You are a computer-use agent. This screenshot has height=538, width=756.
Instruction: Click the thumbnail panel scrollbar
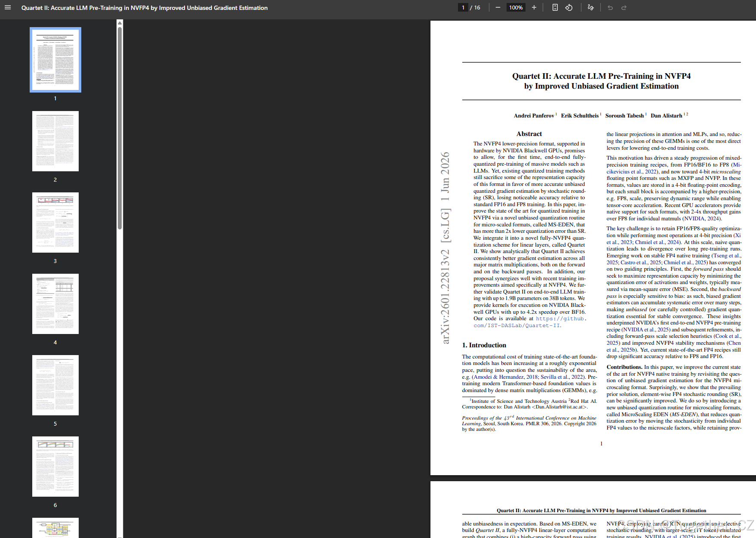coord(120,128)
